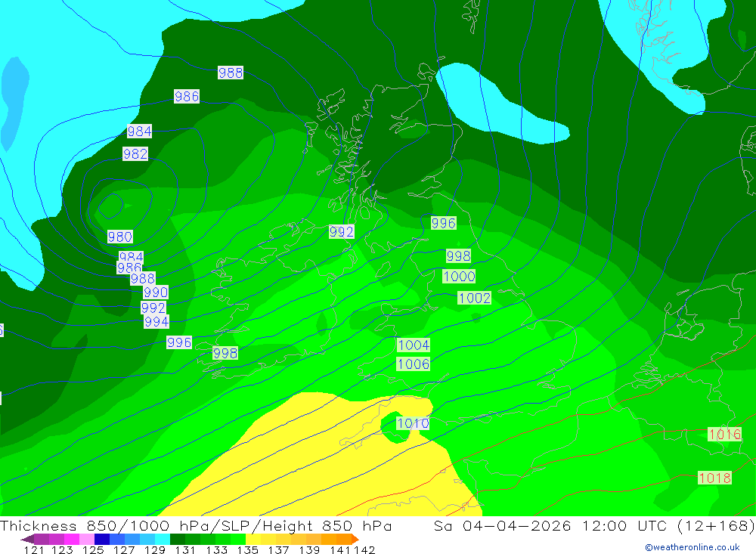
Task: Click the legend value 139
Action: pyautogui.click(x=309, y=550)
